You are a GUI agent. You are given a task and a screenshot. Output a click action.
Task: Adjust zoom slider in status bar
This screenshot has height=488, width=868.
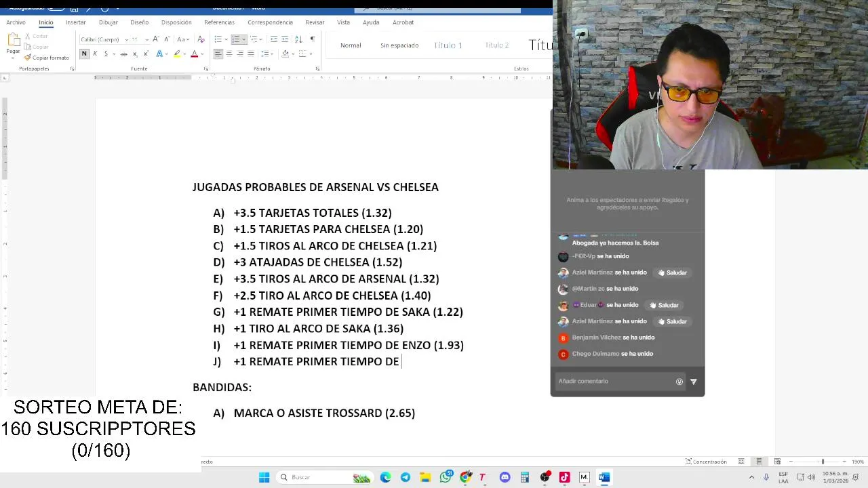click(x=823, y=462)
